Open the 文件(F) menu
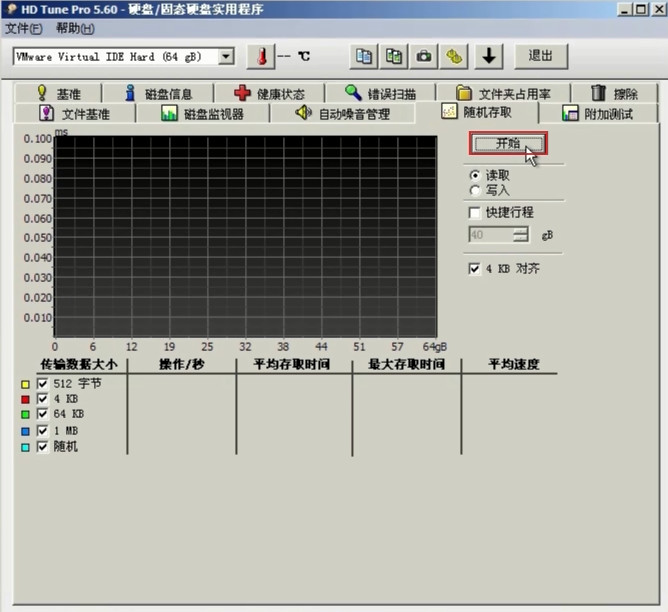This screenshot has width=668, height=612. coord(24,29)
